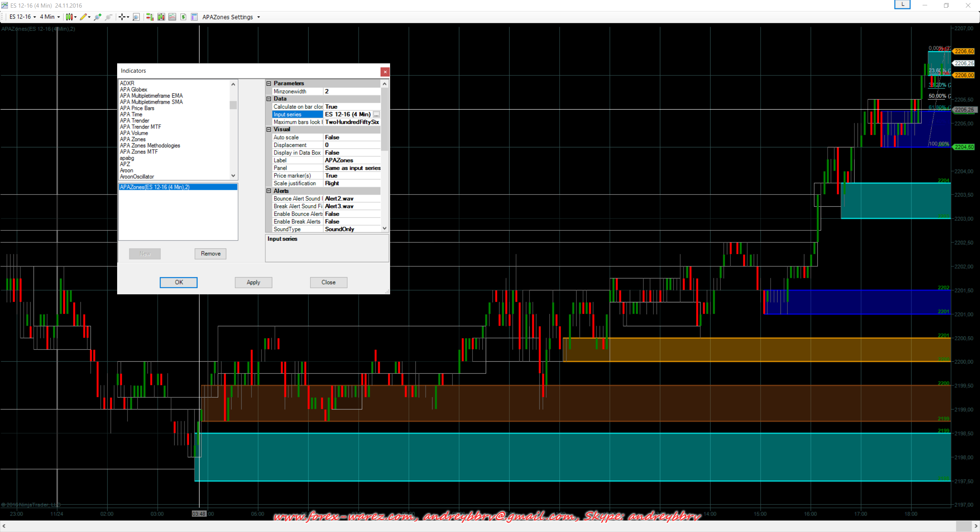Viewport: 980px width, 532px height.
Task: Open the ES 12-16 instrument dropdown
Action: click(23, 17)
